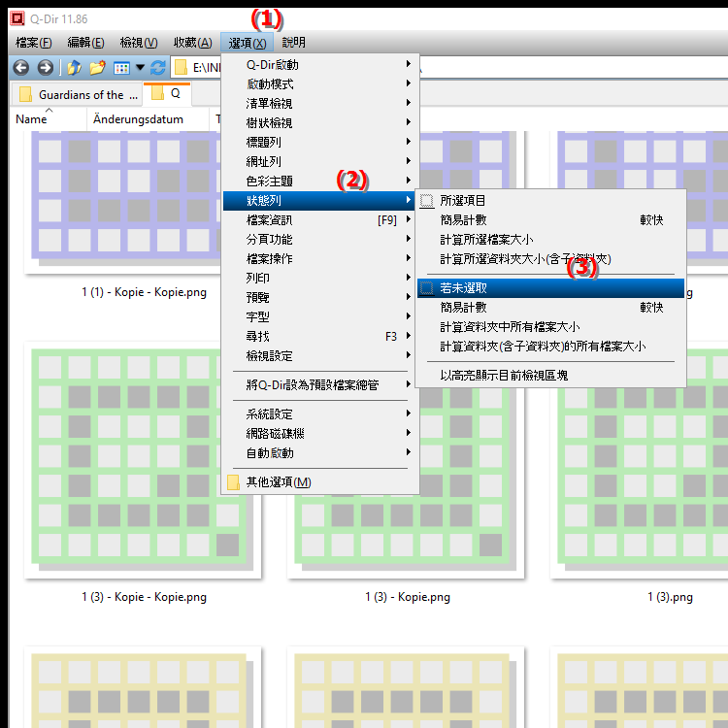
Task: Expand the Q-Dir啟動 submenu
Action: (320, 64)
